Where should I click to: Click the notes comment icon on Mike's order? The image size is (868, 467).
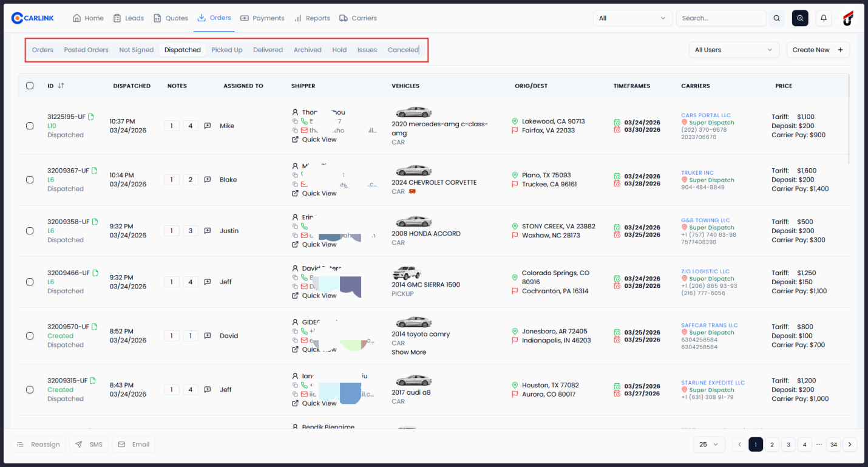(x=207, y=126)
